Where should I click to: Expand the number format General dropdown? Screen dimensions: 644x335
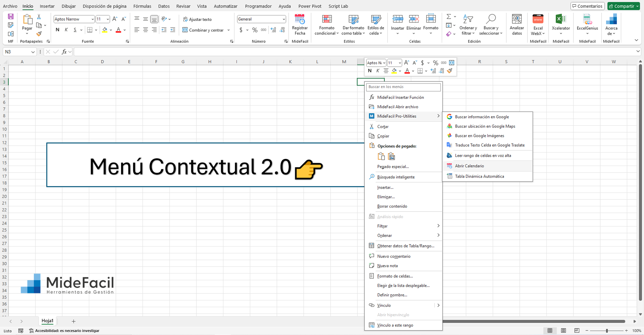283,19
